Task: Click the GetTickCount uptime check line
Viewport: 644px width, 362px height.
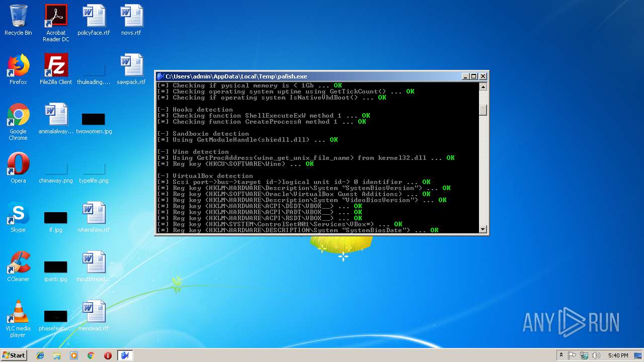Action: pos(286,92)
